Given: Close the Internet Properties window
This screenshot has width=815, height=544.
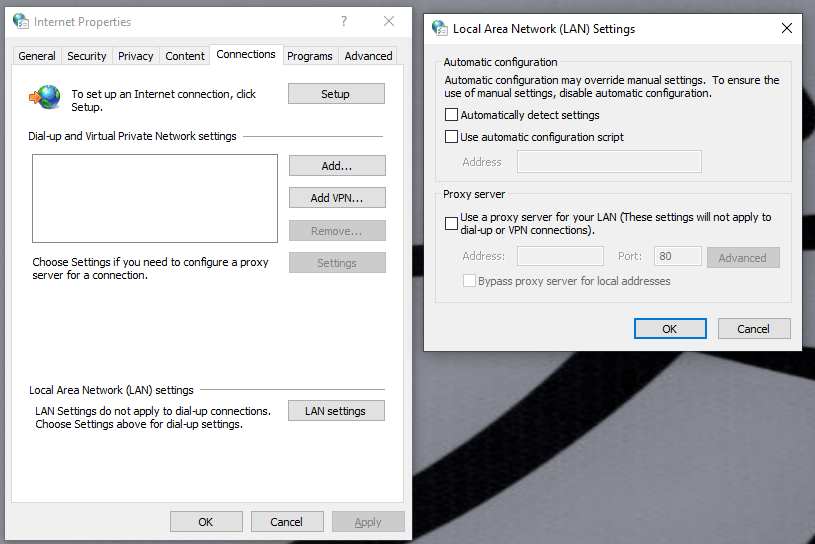Looking at the screenshot, I should click(x=389, y=21).
